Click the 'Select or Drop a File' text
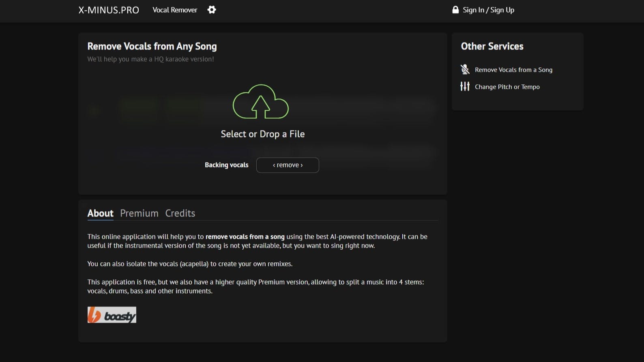 (262, 134)
